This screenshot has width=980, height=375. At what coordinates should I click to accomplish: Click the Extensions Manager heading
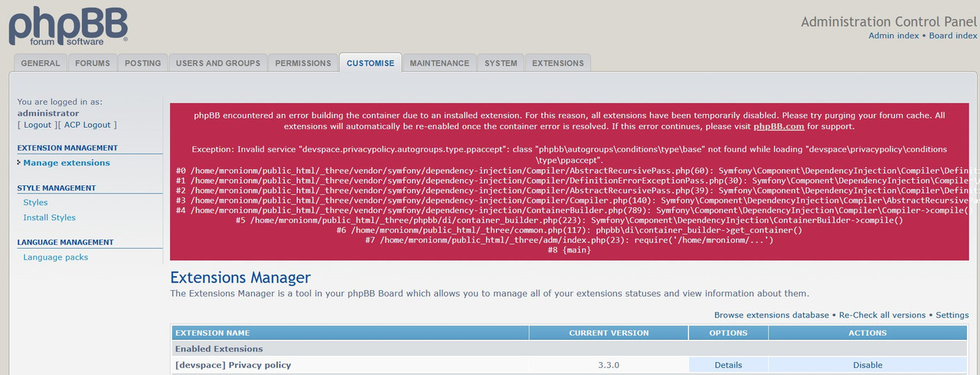coord(240,277)
